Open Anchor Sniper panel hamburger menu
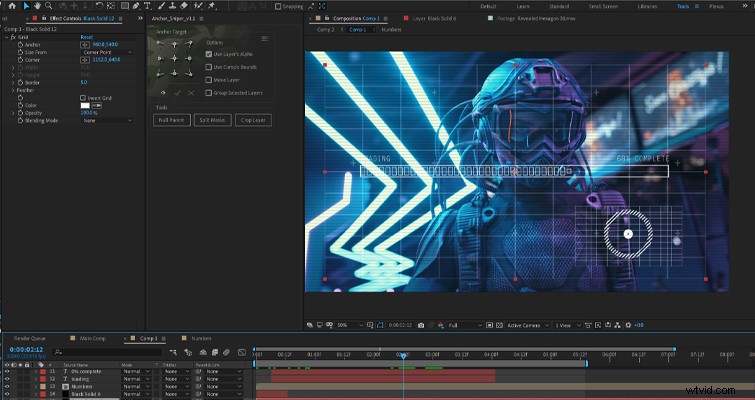Image resolution: width=755 pixels, height=400 pixels. 264,39
